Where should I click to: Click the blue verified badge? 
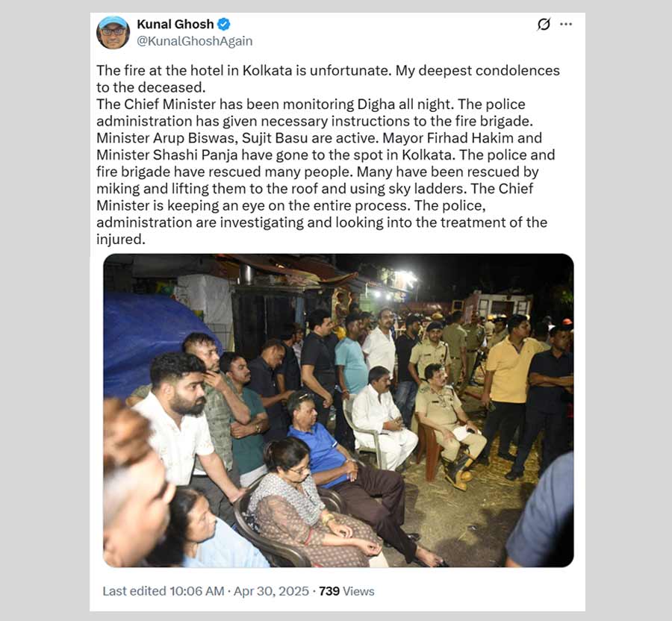pos(224,25)
